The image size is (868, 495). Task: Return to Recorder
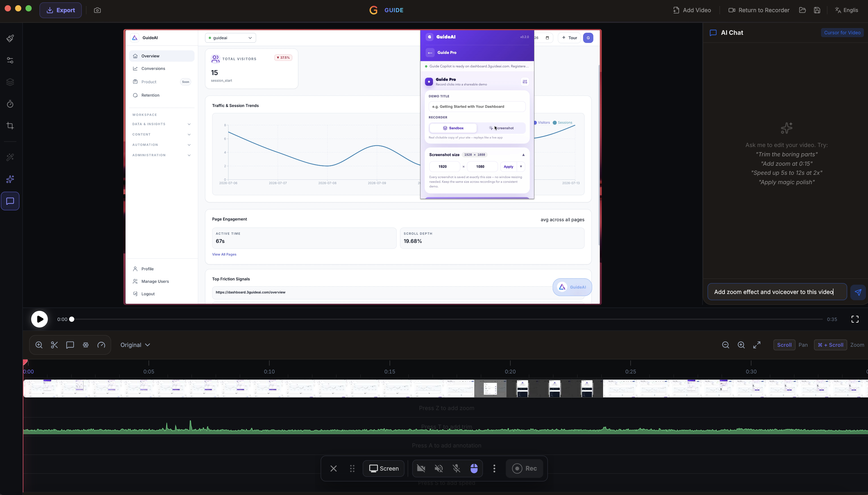[x=758, y=10]
